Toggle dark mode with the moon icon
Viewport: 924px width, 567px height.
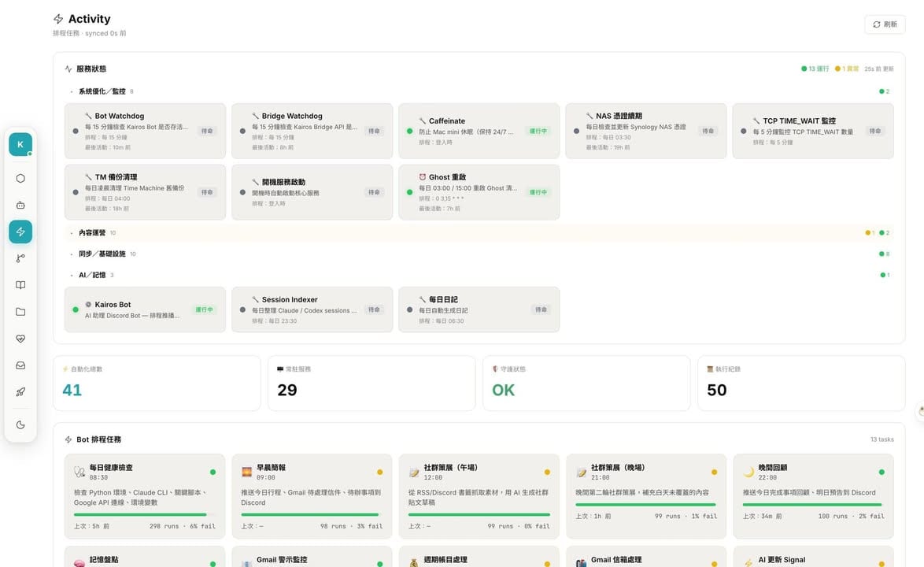point(20,425)
